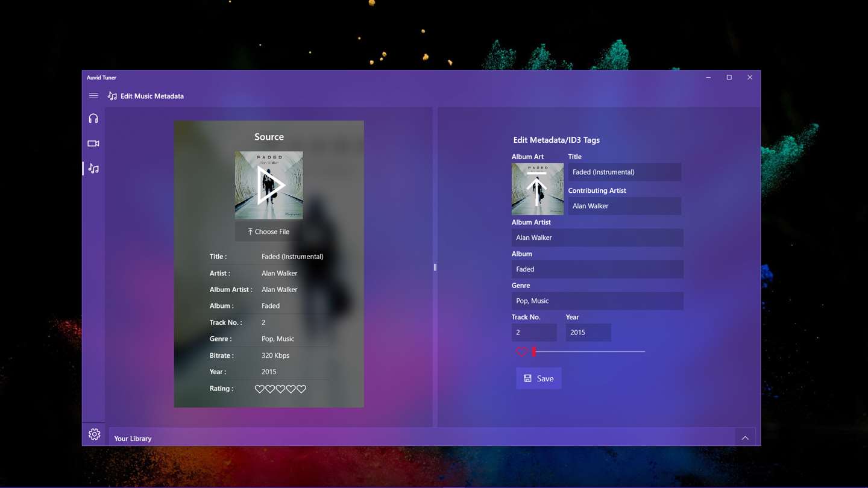Click the Track No. input field
This screenshot has width=868, height=488.
pyautogui.click(x=534, y=333)
